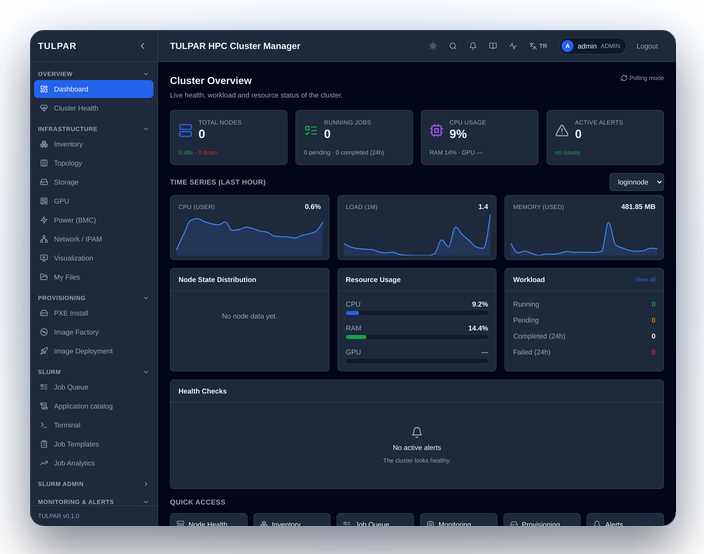The height and width of the screenshot is (554, 704).
Task: Click the activity pulse icon in header
Action: coord(513,46)
